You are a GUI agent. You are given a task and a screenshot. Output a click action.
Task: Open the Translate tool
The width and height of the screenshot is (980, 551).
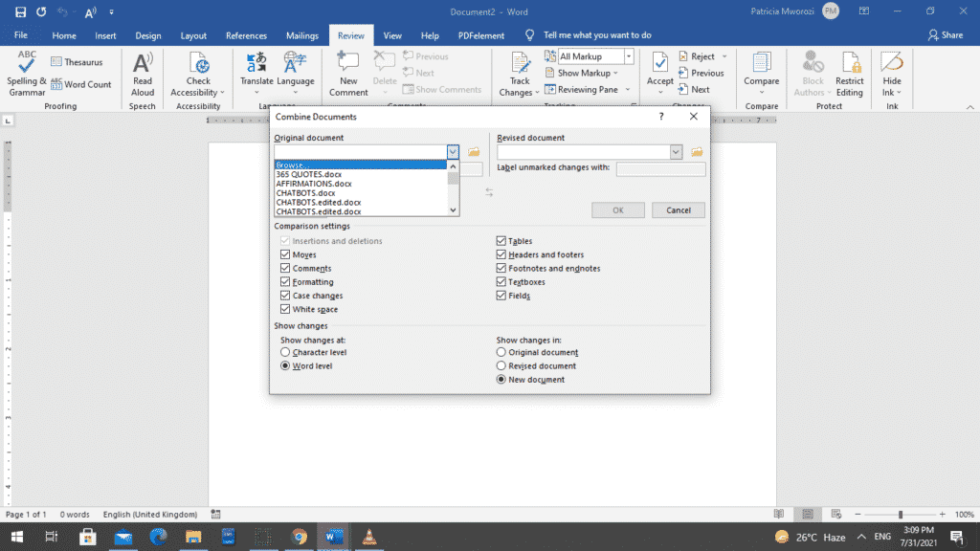coord(256,74)
